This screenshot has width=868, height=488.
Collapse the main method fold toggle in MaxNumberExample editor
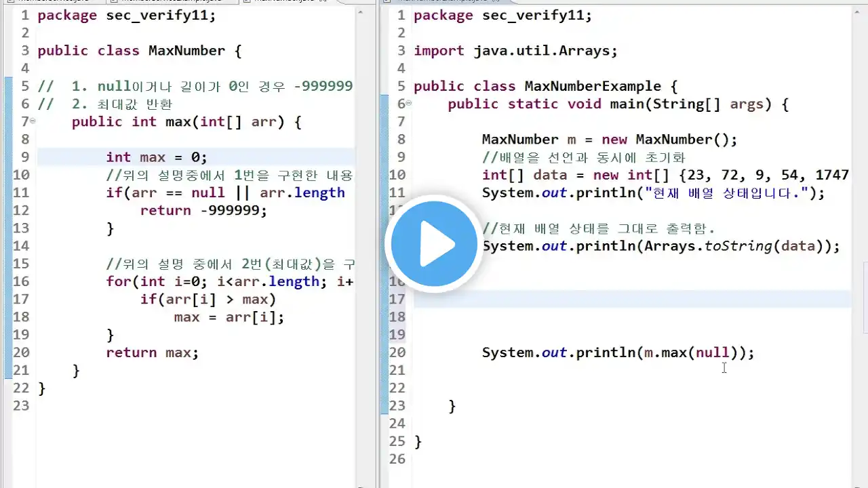(409, 104)
